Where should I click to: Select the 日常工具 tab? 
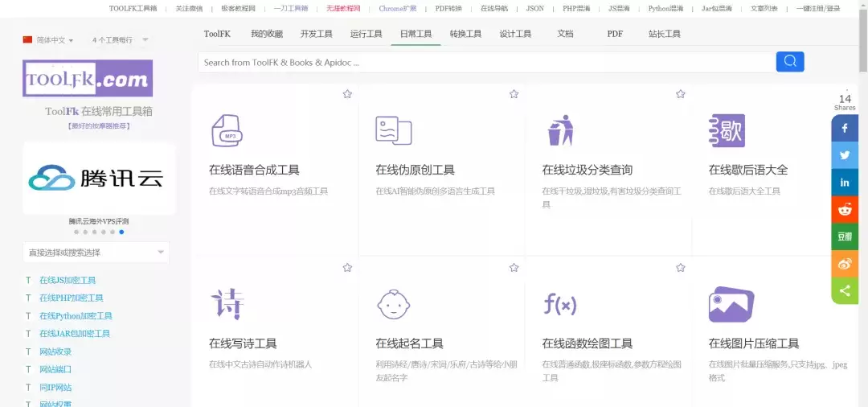coord(416,34)
